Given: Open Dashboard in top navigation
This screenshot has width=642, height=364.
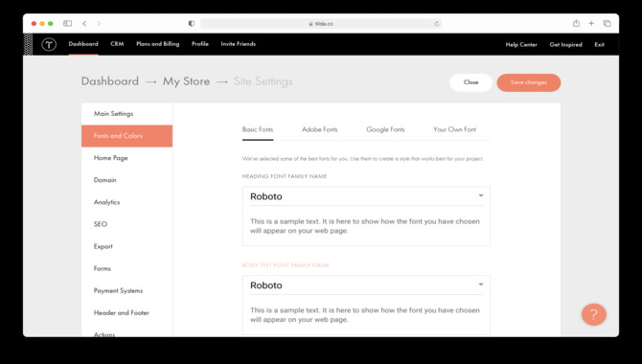Looking at the screenshot, I should (x=83, y=44).
